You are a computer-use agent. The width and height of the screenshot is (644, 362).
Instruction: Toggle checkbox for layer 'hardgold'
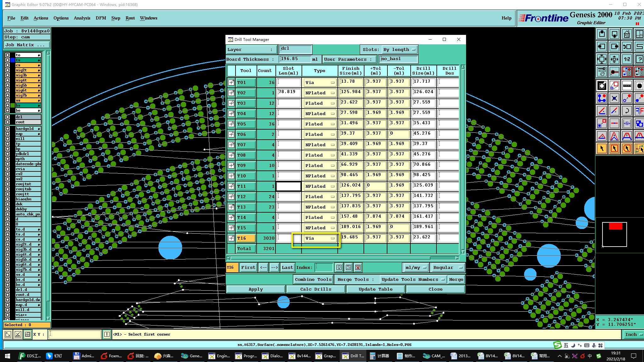pyautogui.click(x=8, y=129)
